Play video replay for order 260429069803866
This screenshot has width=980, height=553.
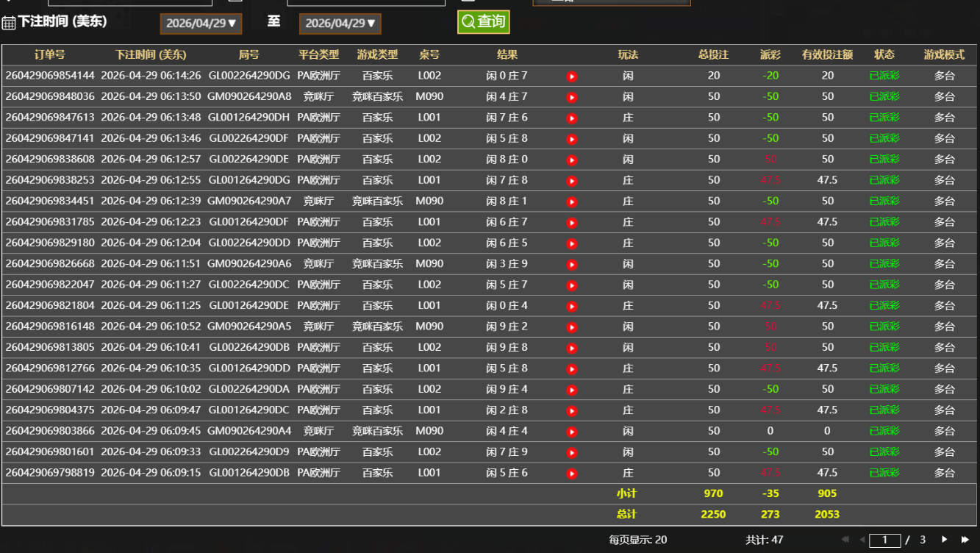click(x=572, y=432)
